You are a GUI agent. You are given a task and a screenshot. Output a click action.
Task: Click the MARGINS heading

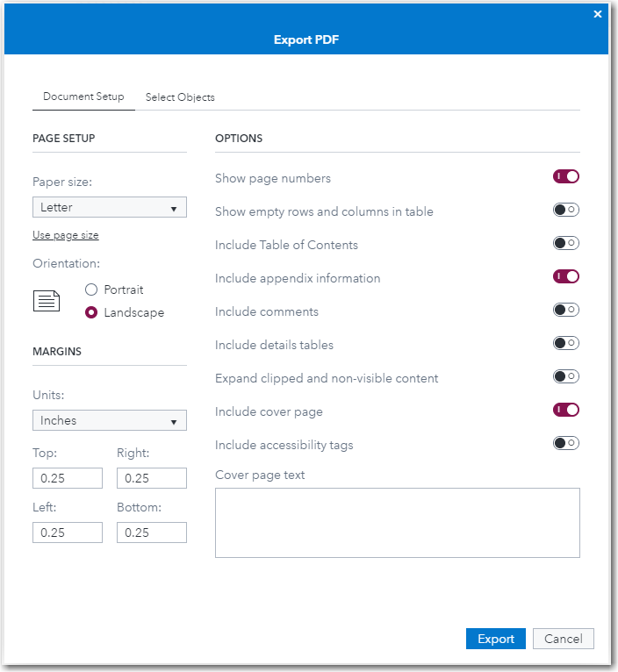coord(57,352)
